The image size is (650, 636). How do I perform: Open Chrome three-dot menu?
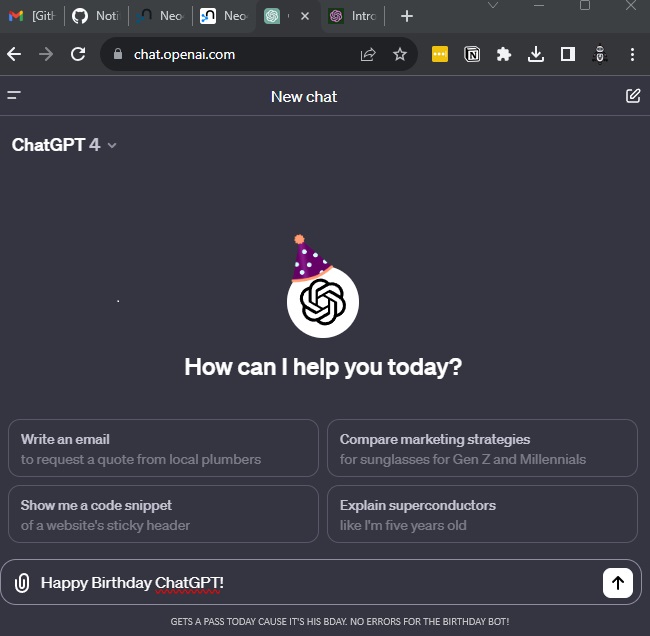point(632,54)
